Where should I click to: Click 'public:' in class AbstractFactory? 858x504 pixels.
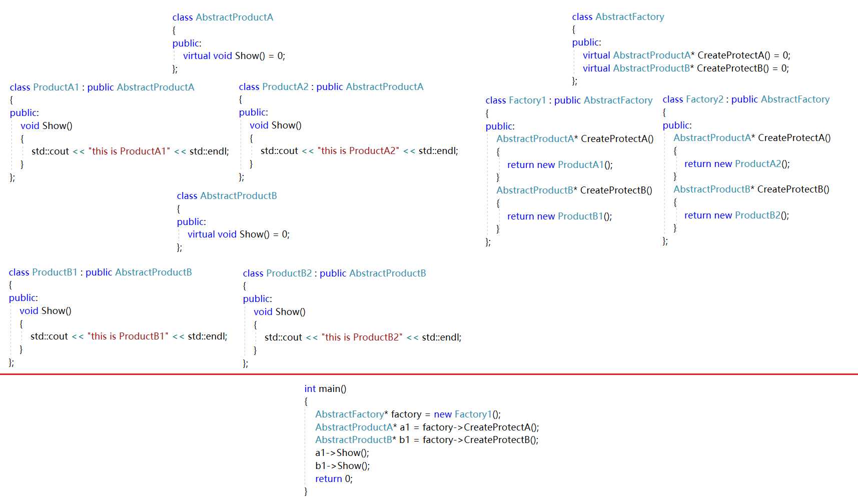point(587,42)
